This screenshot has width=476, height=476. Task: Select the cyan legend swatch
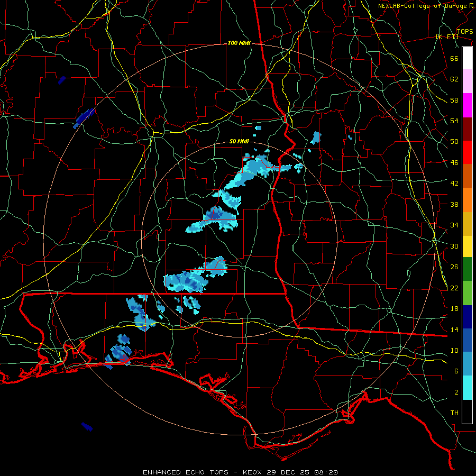467,388
